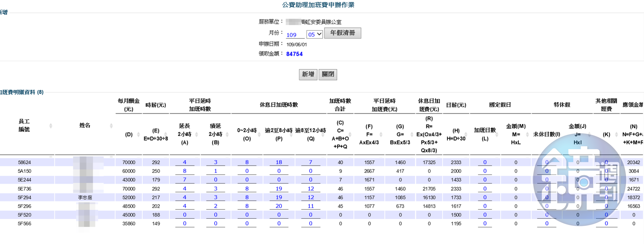Edit 延長2小時 value 7 for employee 5E244
This screenshot has height=244, width=644.
(185, 180)
